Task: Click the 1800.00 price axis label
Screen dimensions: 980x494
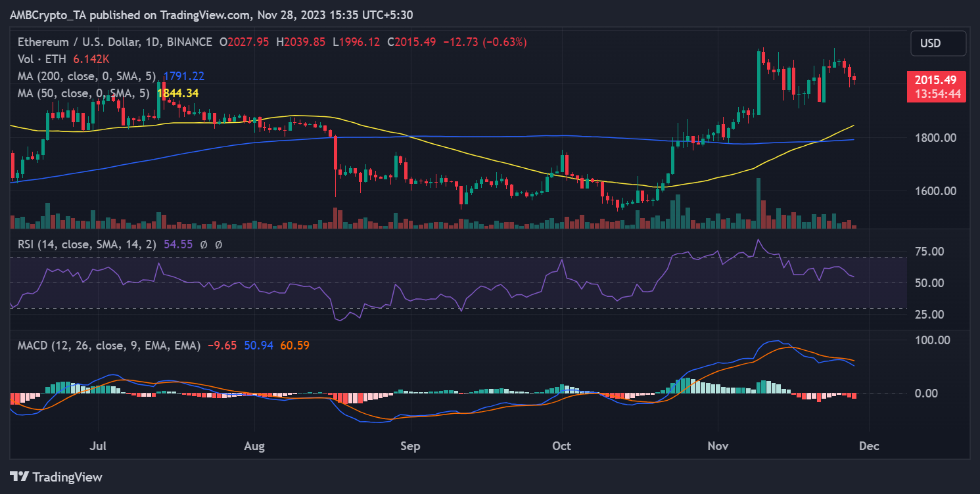Action: tap(937, 138)
